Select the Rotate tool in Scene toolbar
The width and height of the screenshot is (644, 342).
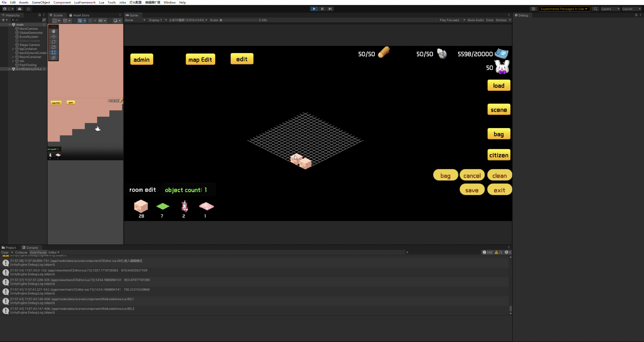point(53,42)
